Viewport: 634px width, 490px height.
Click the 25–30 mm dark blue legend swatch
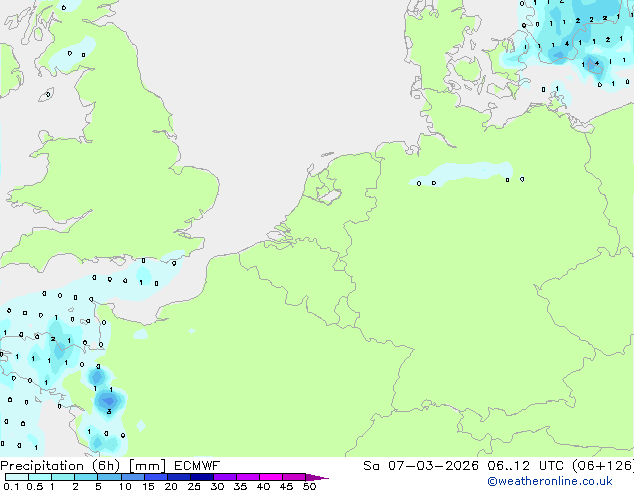coord(202,477)
